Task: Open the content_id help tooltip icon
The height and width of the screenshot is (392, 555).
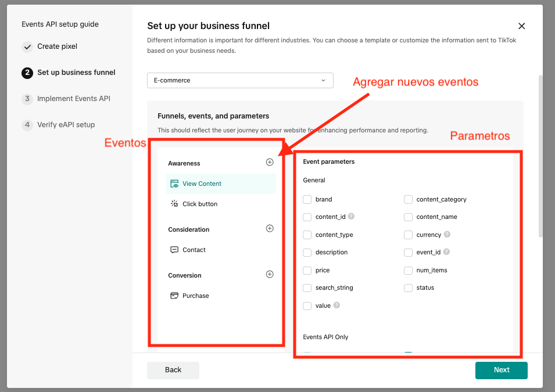Action: 351,216
